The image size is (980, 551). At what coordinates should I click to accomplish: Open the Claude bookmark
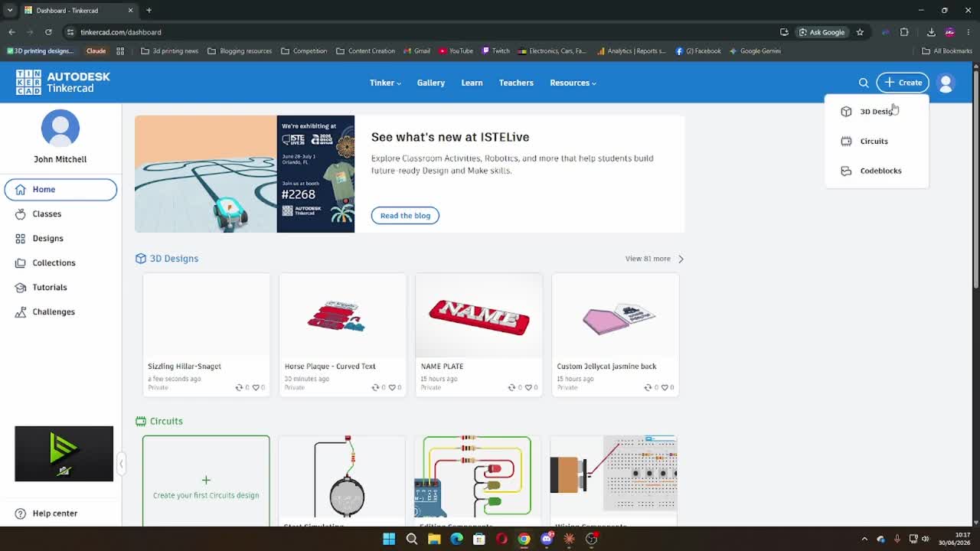[x=96, y=51]
